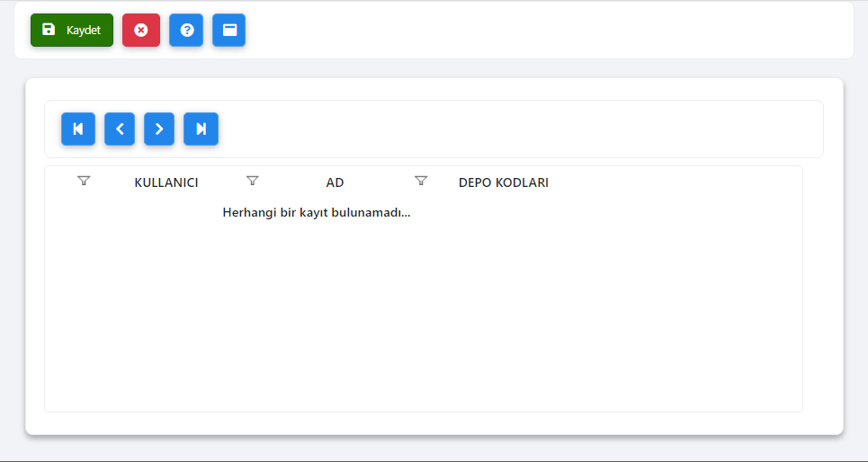Sort by the DEPO KODLARI column header

click(503, 182)
